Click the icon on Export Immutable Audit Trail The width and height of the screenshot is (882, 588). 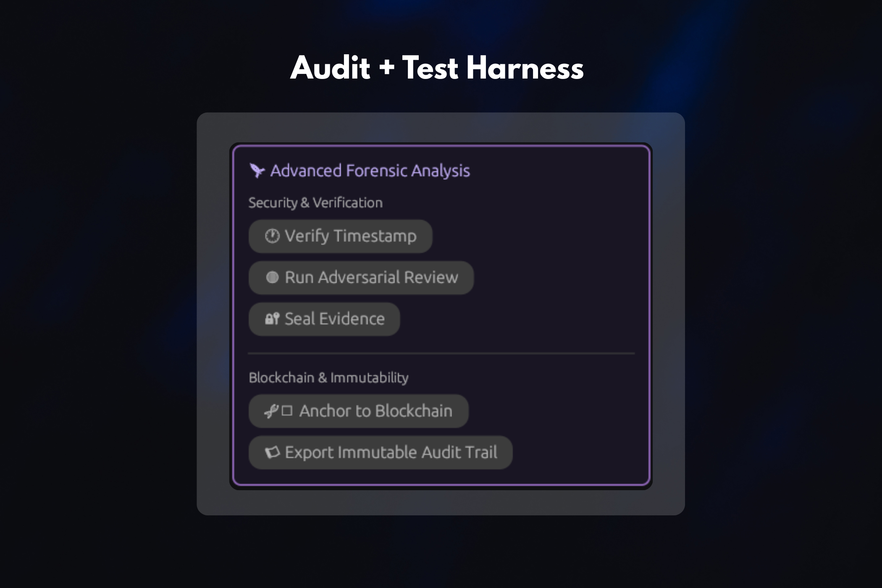point(272,452)
